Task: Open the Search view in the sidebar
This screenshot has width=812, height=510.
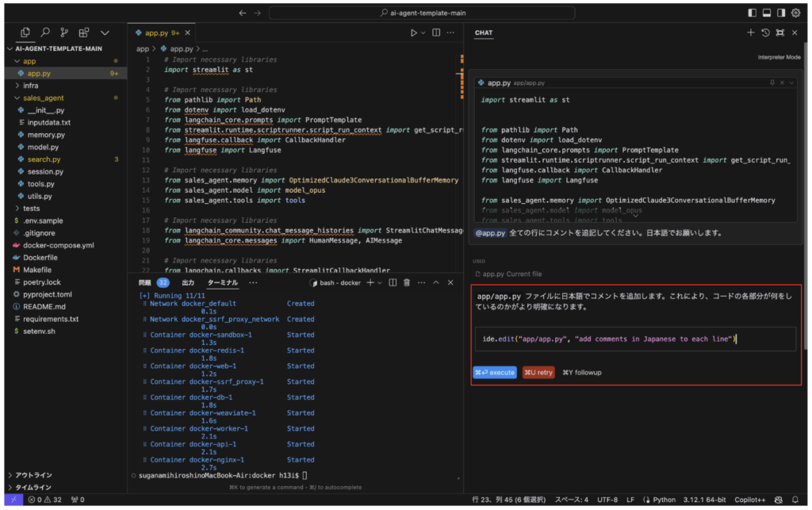Action: (45, 33)
